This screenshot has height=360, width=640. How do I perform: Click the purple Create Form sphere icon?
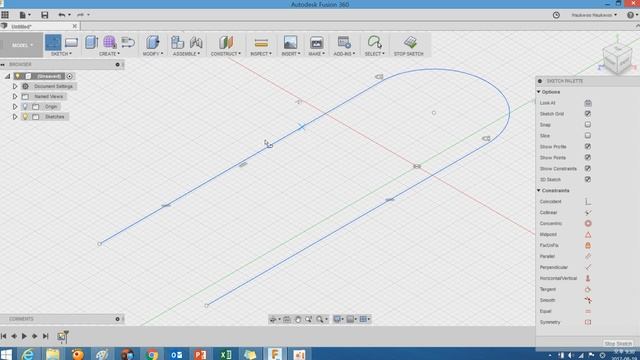pos(109,42)
